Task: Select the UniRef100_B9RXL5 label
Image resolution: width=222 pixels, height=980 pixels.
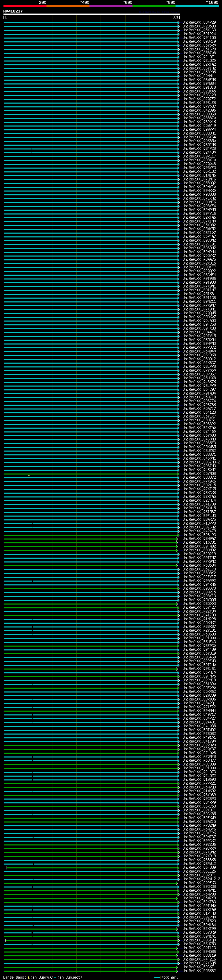Action: pos(199,485)
